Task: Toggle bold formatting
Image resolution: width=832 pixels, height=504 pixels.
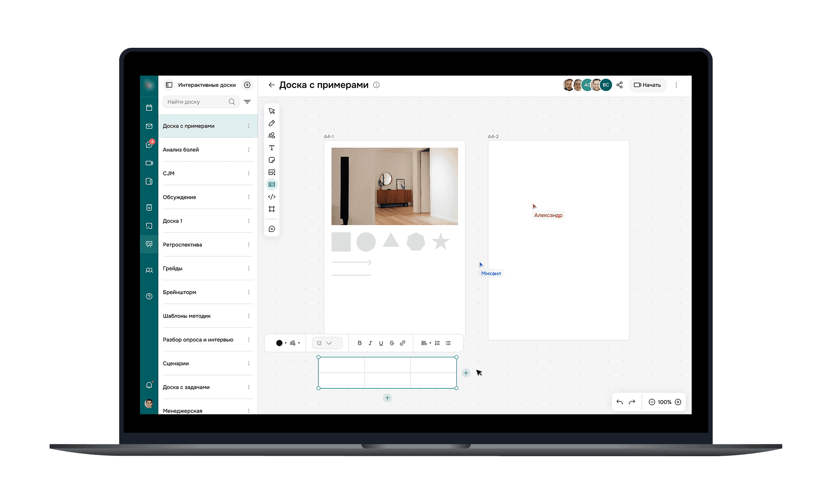Action: point(359,343)
